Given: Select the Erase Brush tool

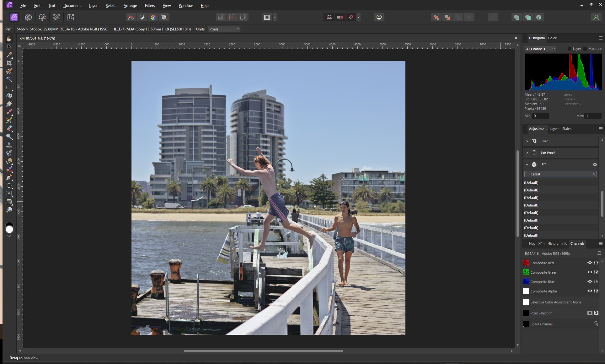Looking at the screenshot, I should (9, 128).
